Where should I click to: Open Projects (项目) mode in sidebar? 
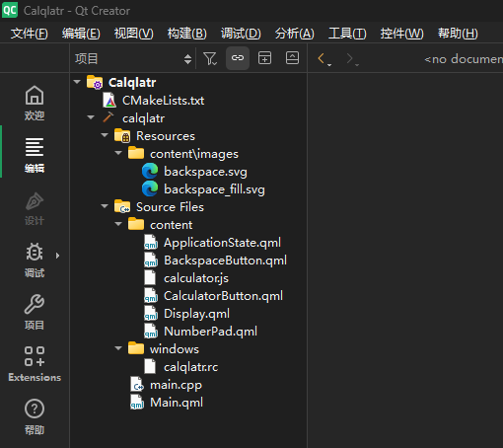pyautogui.click(x=35, y=312)
